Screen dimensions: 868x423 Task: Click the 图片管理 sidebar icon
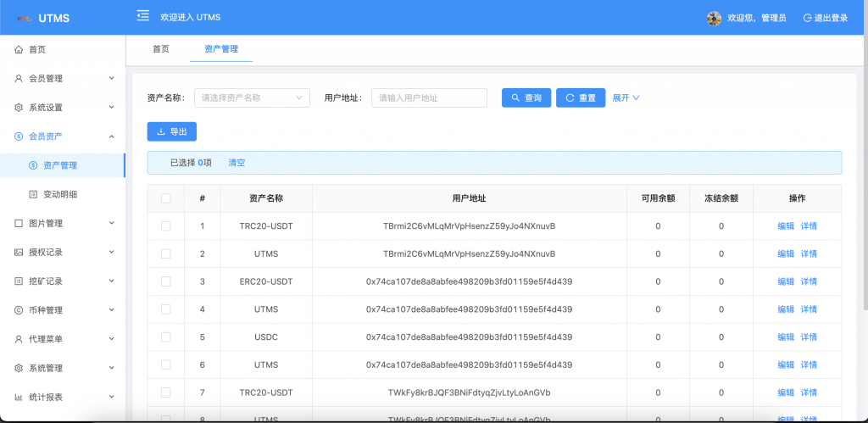click(19, 224)
